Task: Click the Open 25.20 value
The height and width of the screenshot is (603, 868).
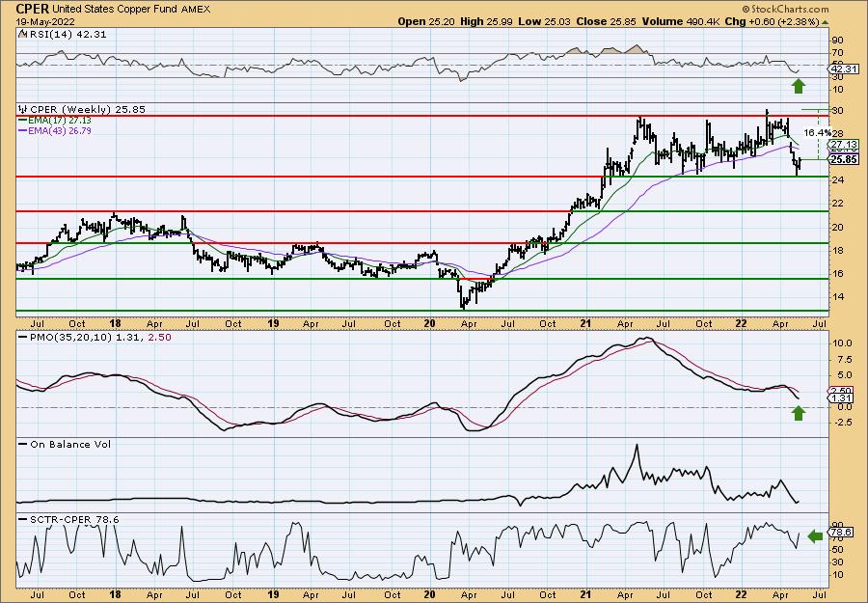Action: 426,21
